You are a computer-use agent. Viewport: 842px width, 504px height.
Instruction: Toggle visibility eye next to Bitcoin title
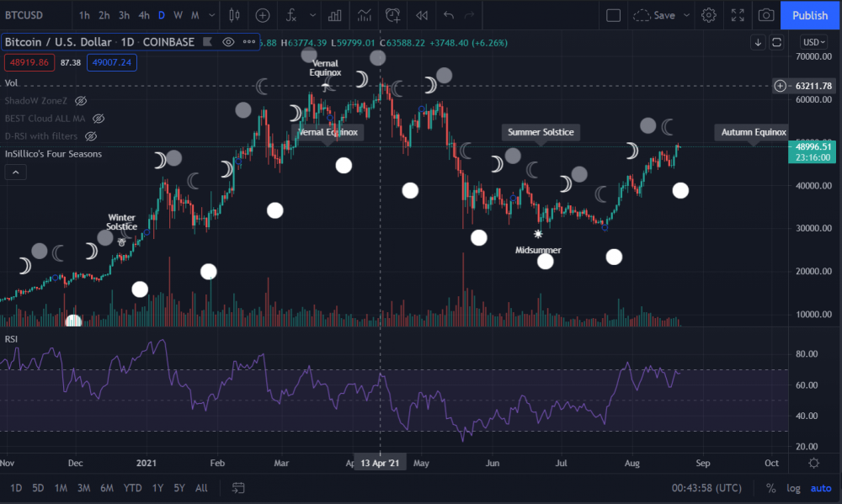point(228,42)
